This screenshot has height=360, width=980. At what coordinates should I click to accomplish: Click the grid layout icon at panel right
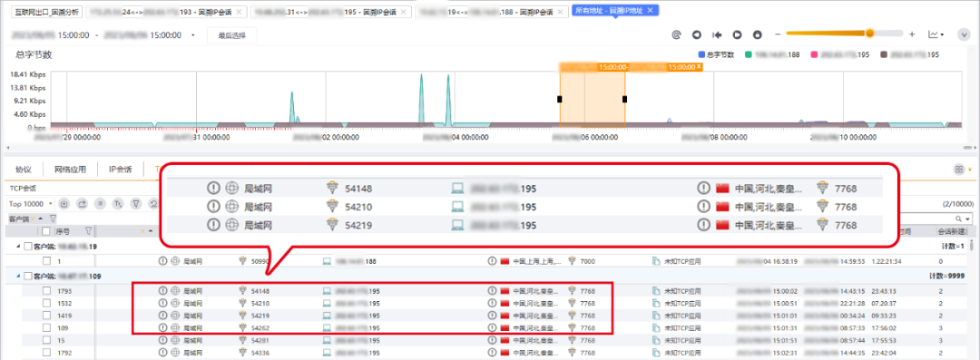point(958,170)
